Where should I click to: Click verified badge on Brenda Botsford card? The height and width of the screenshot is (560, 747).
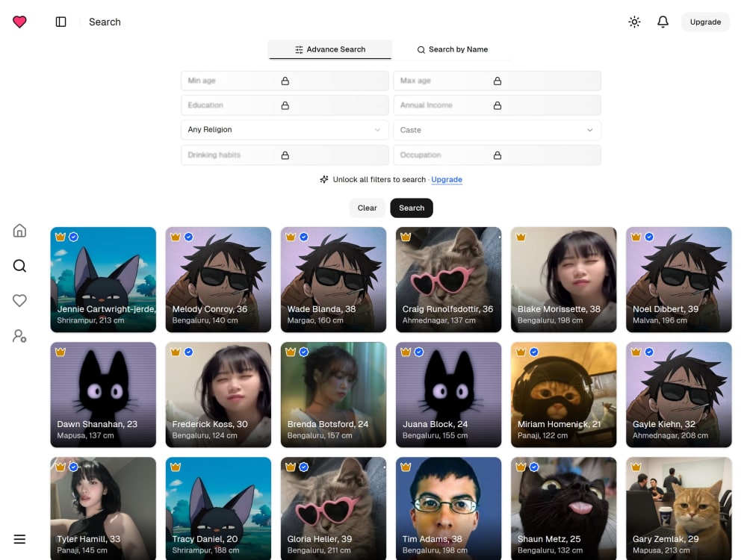(x=304, y=352)
